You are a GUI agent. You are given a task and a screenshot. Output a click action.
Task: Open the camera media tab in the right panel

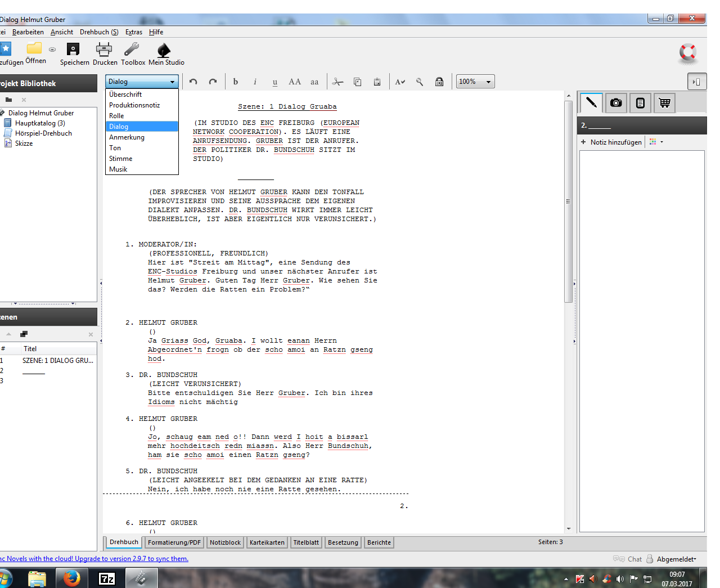tap(616, 103)
